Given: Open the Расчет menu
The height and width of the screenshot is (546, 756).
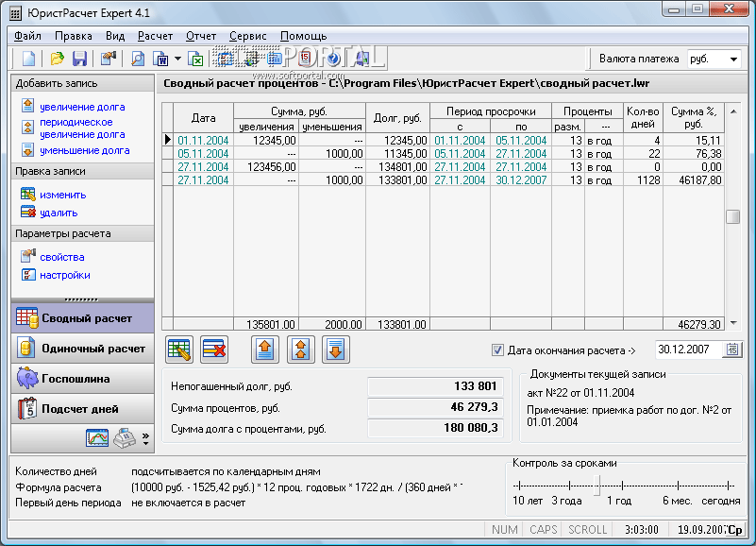Looking at the screenshot, I should click(155, 36).
